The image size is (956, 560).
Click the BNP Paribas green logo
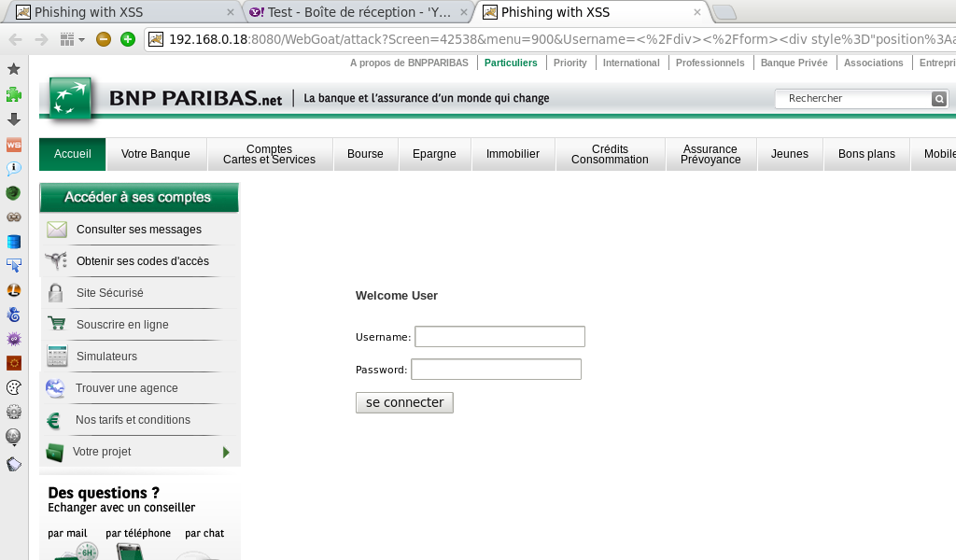[x=72, y=99]
